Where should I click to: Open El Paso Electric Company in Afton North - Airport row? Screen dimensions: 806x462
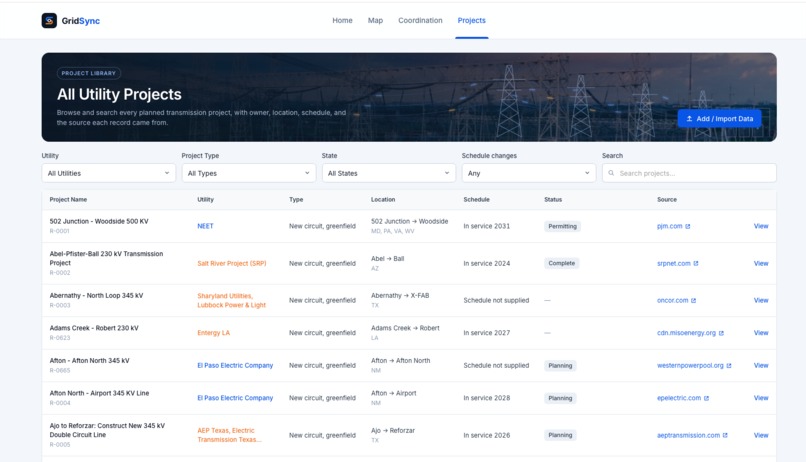pyautogui.click(x=235, y=398)
